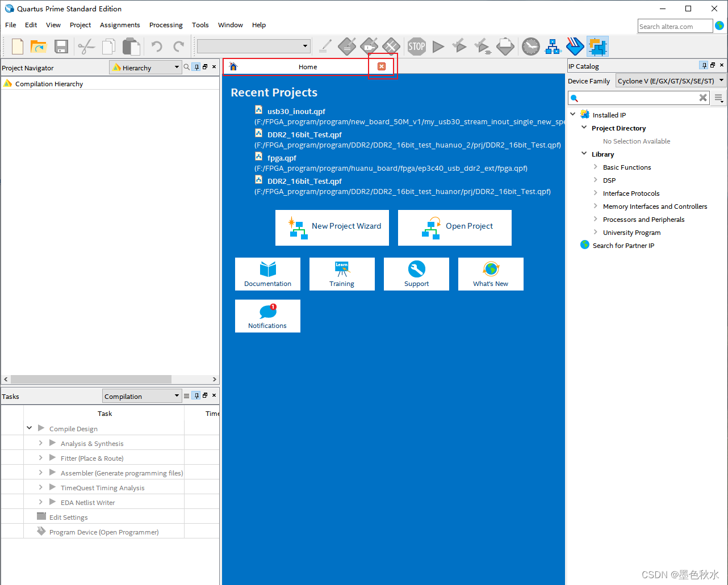Start compilation with the play icon

pos(438,47)
